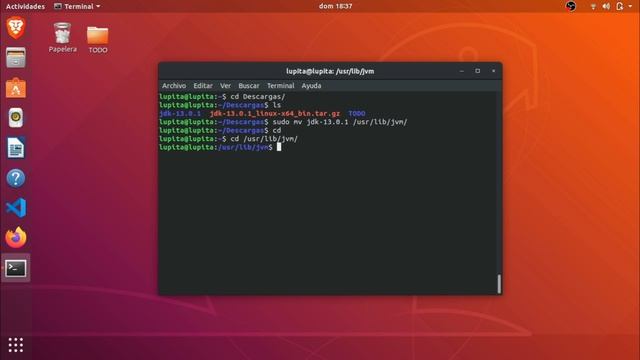Select the Papelera trash desktop icon
Viewport: 640px width, 360px height.
pos(62,38)
